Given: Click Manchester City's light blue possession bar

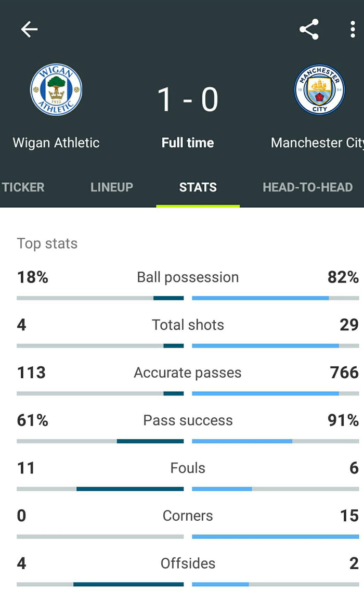Looking at the screenshot, I should [260, 298].
